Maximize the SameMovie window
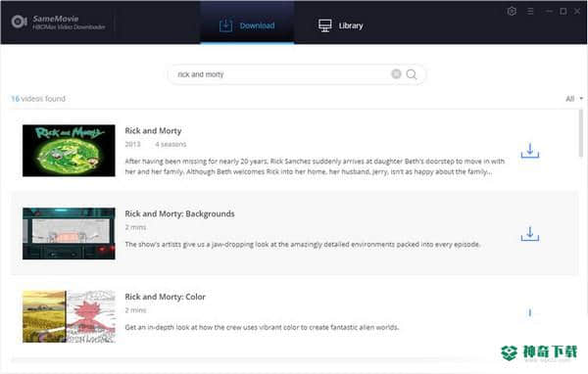 (563, 11)
